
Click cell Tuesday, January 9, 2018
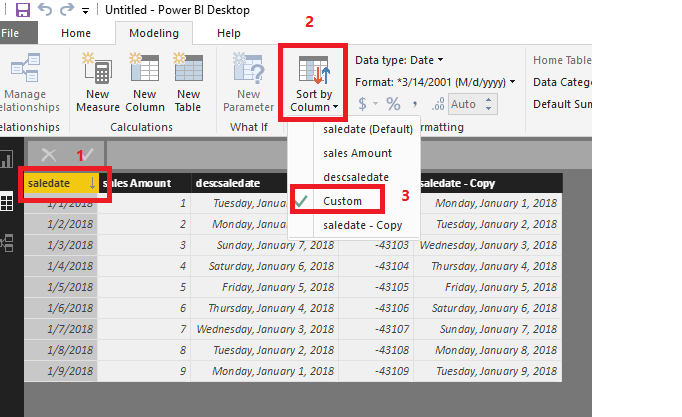pos(488,371)
